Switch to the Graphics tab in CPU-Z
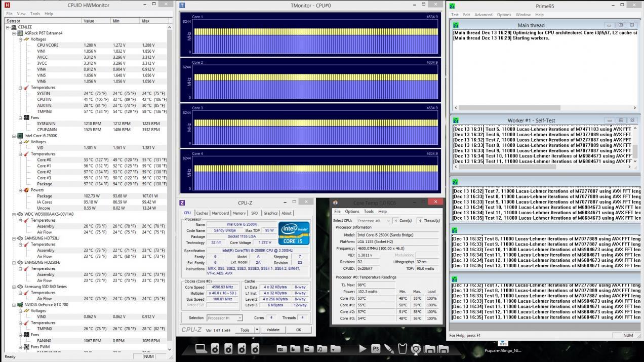Image resolution: width=644 pixels, height=362 pixels. pyautogui.click(x=270, y=213)
